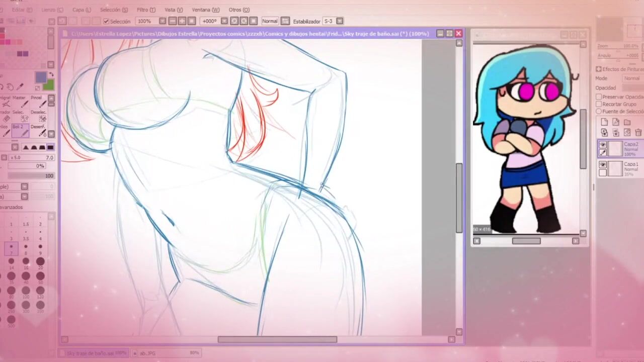Hide the Capa2 layer

(603, 145)
